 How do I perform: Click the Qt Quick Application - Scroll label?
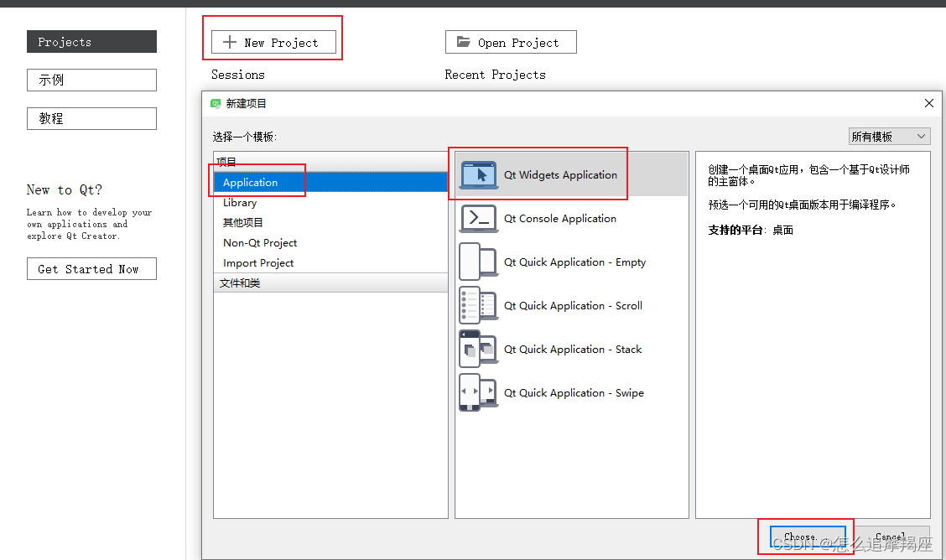pyautogui.click(x=573, y=306)
